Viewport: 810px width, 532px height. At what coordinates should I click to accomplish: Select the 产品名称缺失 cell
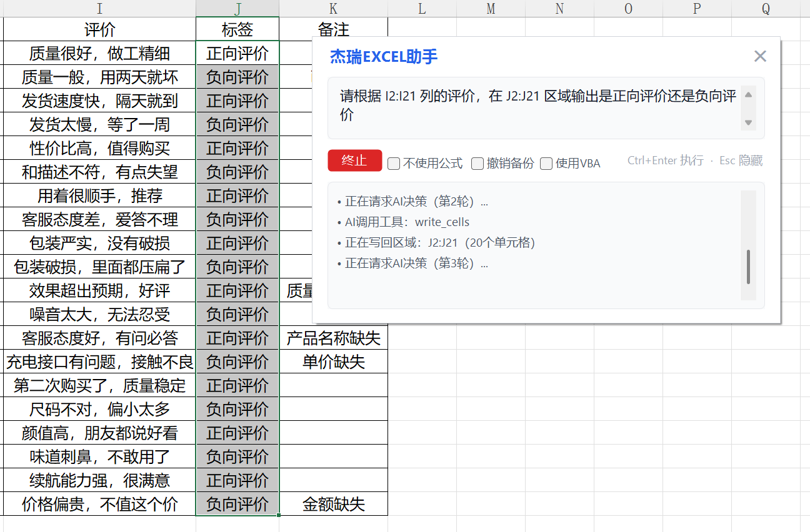click(333, 338)
